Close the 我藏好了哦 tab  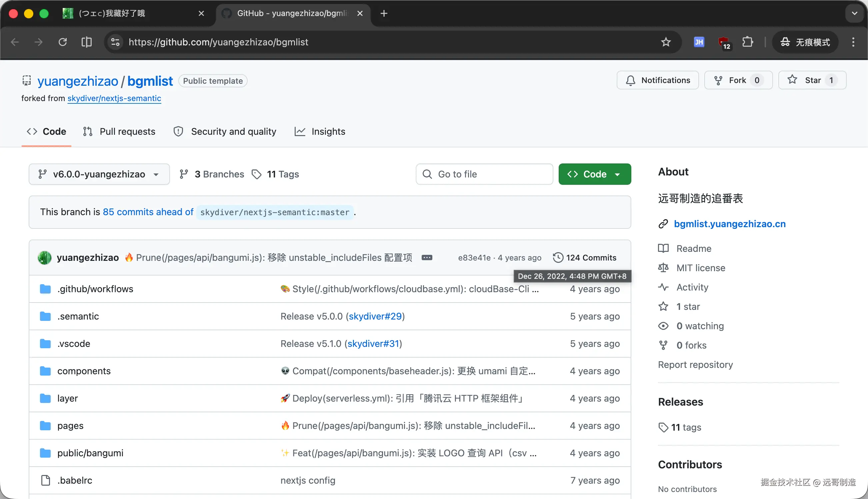click(201, 13)
